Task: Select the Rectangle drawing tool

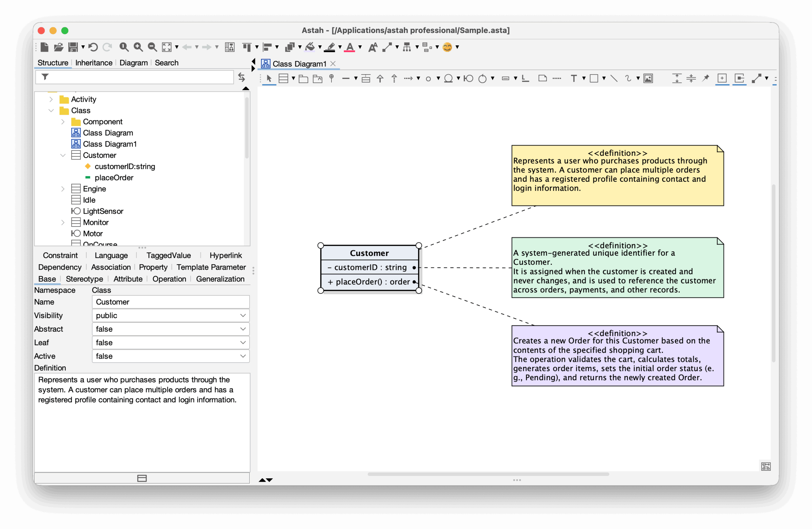Action: [x=594, y=78]
